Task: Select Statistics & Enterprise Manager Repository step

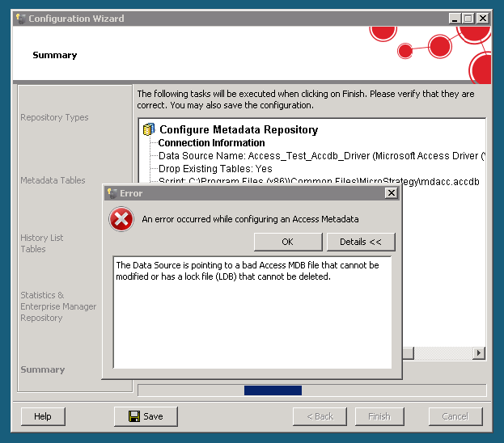Action: click(58, 306)
